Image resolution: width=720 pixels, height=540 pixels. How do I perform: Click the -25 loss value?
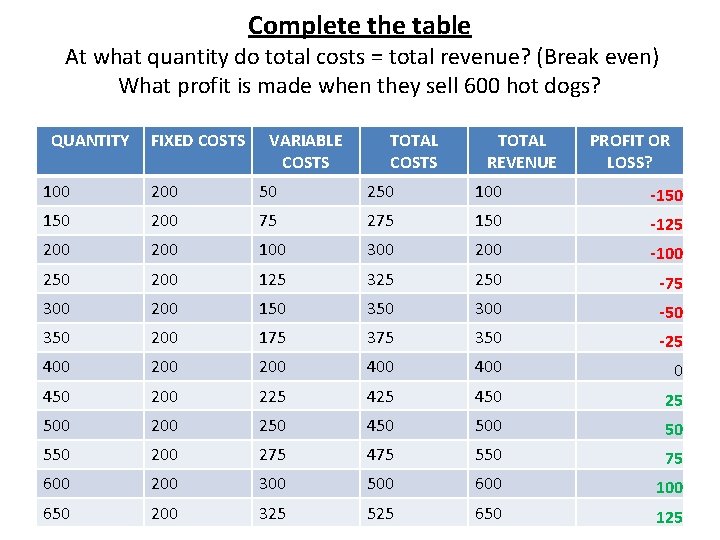(670, 342)
